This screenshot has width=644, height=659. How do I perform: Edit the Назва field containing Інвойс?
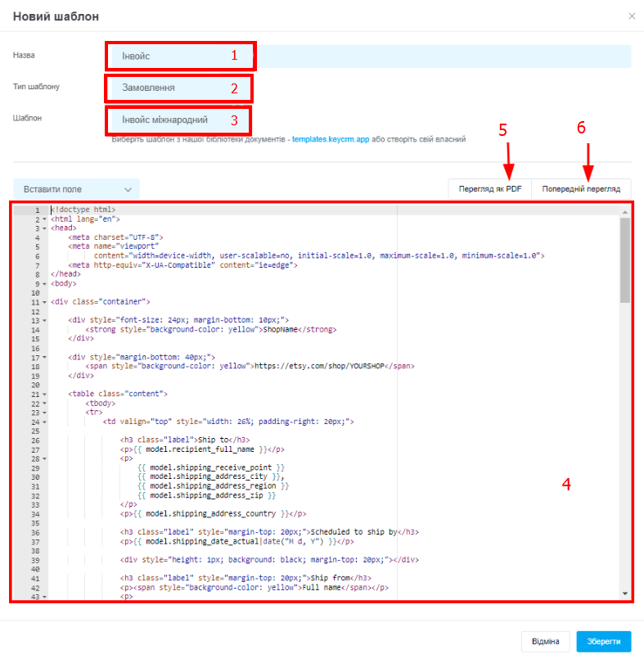(371, 56)
